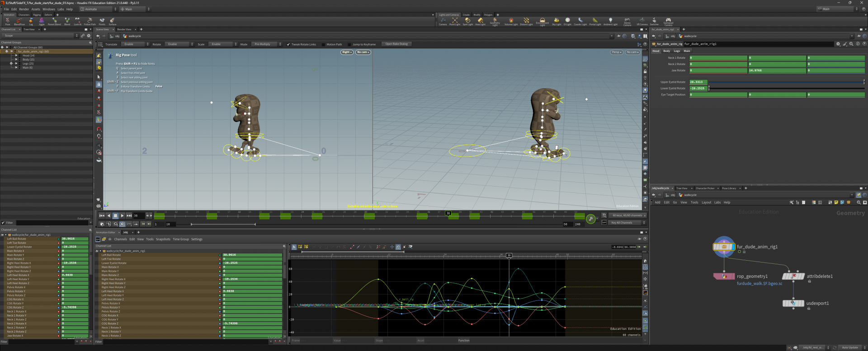Click the Follow Path shelf tool
The height and width of the screenshot is (351, 868).
90,21
